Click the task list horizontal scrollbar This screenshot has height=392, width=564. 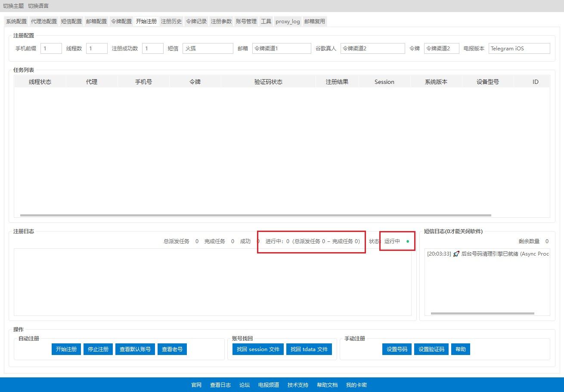click(x=255, y=215)
